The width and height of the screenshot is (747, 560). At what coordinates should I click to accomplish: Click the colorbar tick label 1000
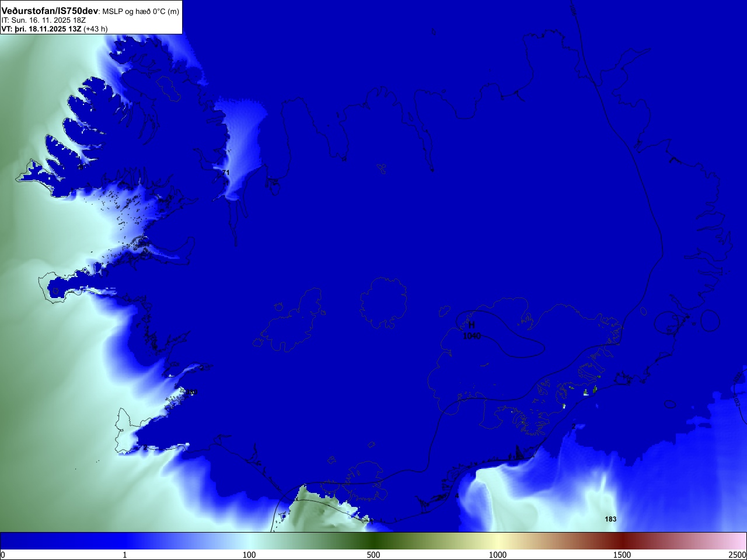coord(498,555)
